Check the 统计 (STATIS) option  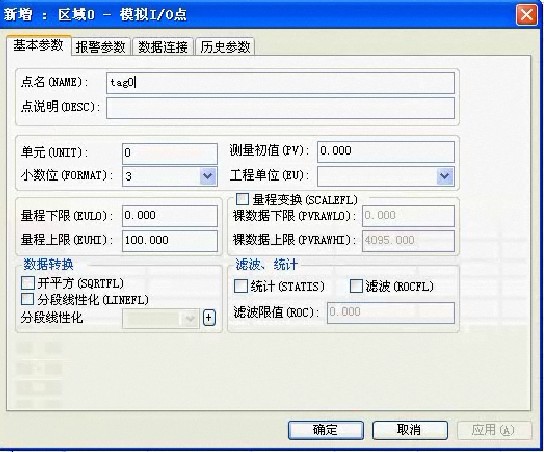tap(241, 287)
